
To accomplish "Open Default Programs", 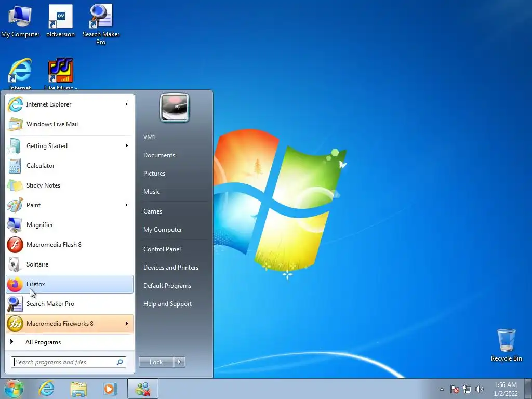I will point(167,286).
